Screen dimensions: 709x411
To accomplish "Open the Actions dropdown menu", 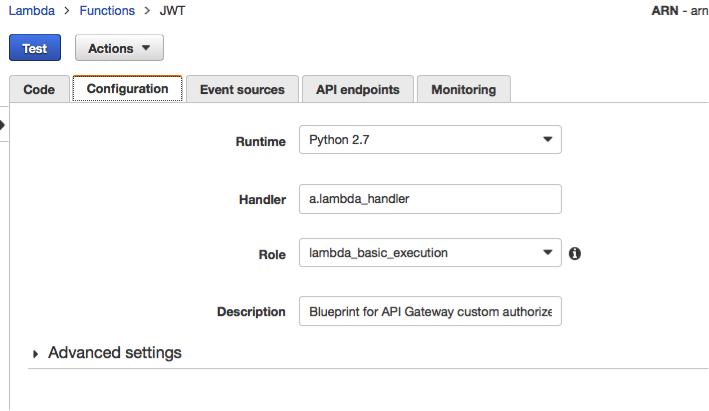I will [119, 48].
